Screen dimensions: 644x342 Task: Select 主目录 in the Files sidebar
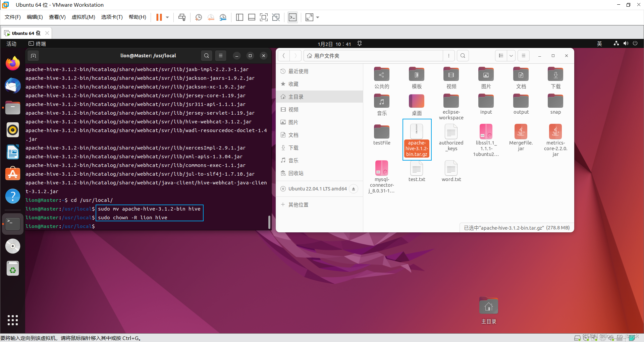click(x=319, y=97)
